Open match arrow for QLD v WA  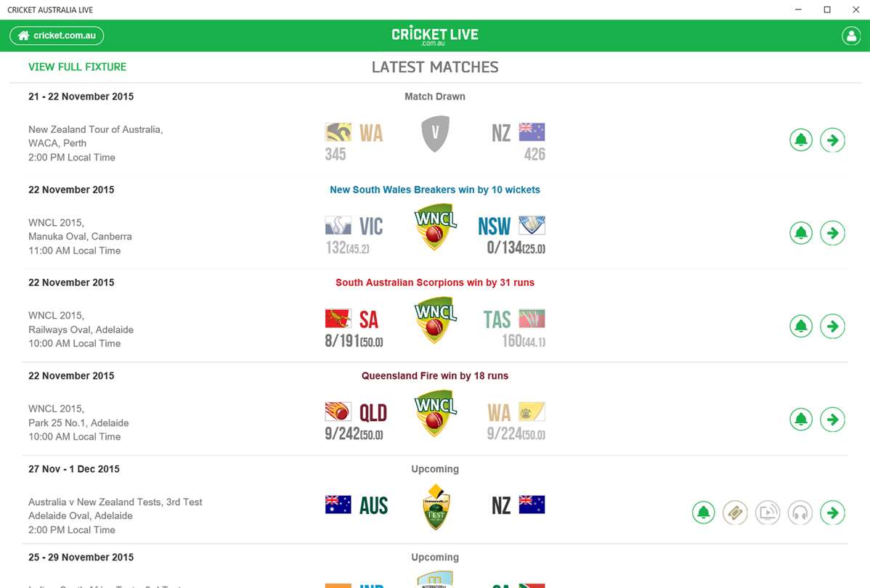click(832, 420)
